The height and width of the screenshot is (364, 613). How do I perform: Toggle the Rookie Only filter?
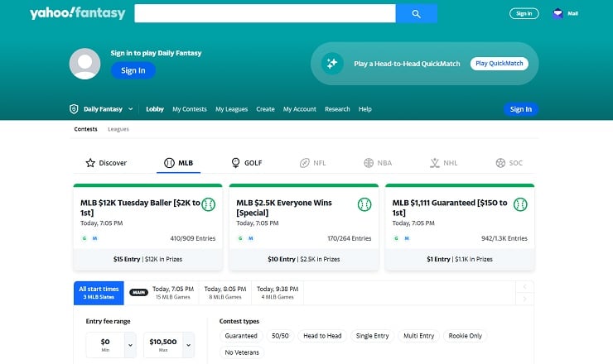pos(466,336)
